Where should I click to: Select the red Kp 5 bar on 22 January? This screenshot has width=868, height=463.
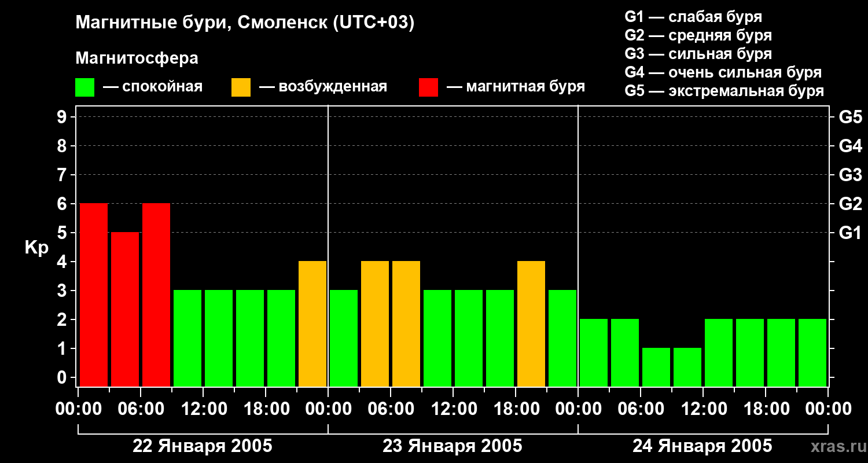[x=125, y=309]
